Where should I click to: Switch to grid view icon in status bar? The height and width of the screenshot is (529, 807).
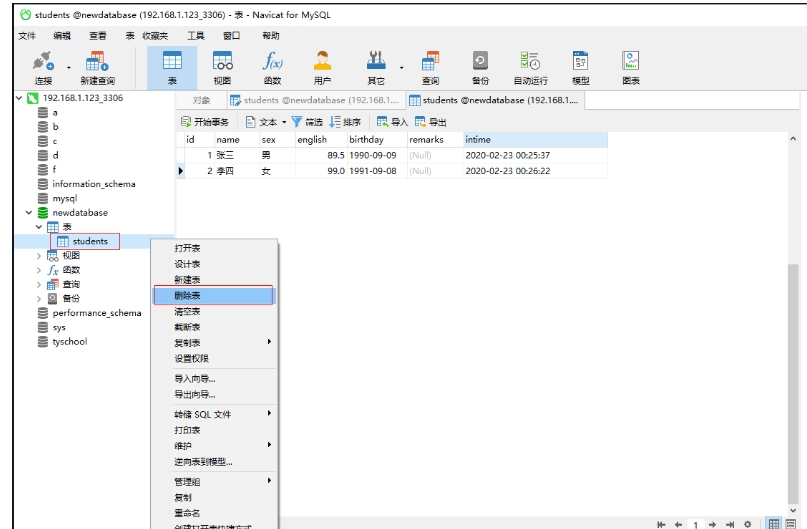tap(775, 523)
